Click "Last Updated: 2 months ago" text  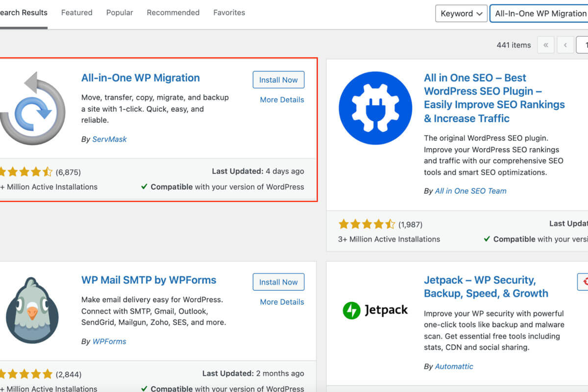(x=253, y=374)
